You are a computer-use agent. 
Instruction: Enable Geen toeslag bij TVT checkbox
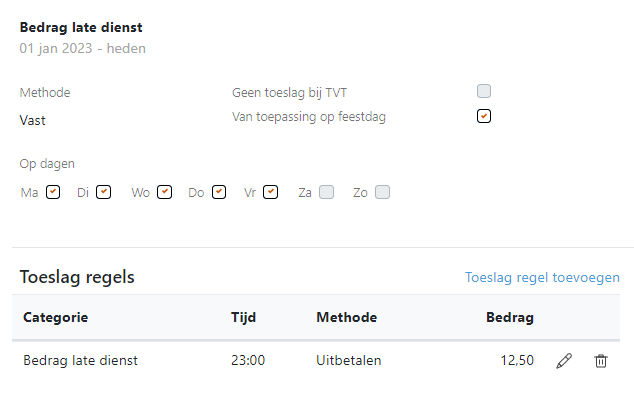484,91
